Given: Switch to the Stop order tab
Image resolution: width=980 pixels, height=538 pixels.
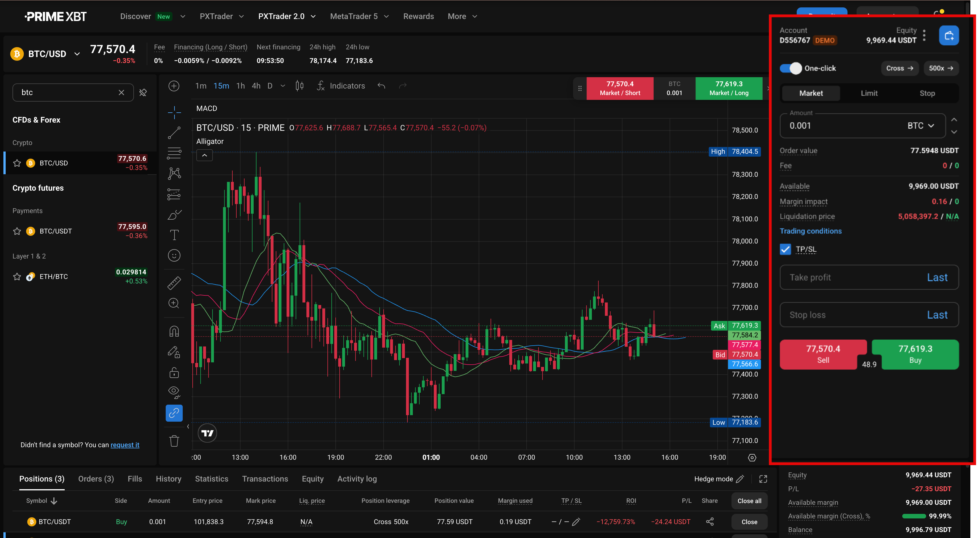Looking at the screenshot, I should [927, 93].
